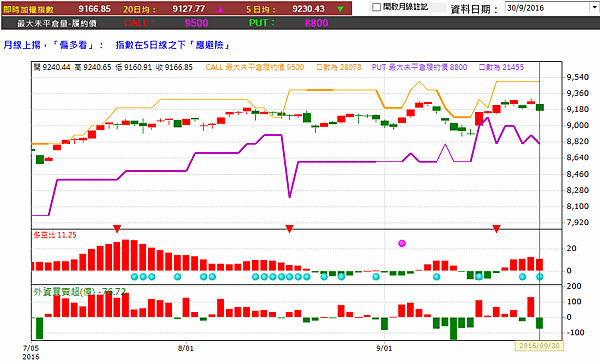
Task: Click the 9,540 price axis label
Action: coord(577,77)
